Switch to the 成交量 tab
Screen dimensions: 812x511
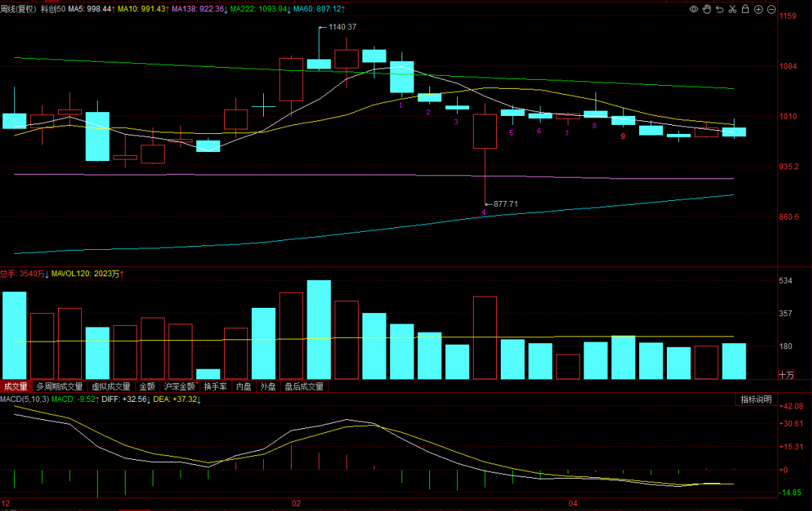[14, 387]
